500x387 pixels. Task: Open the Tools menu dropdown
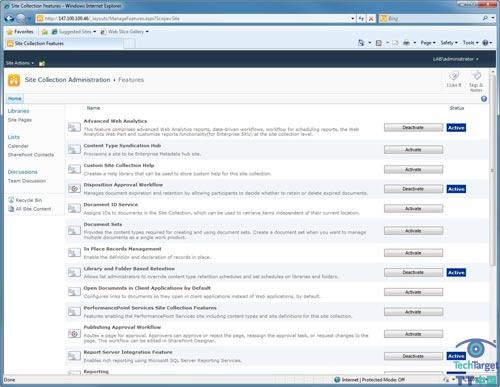470,43
